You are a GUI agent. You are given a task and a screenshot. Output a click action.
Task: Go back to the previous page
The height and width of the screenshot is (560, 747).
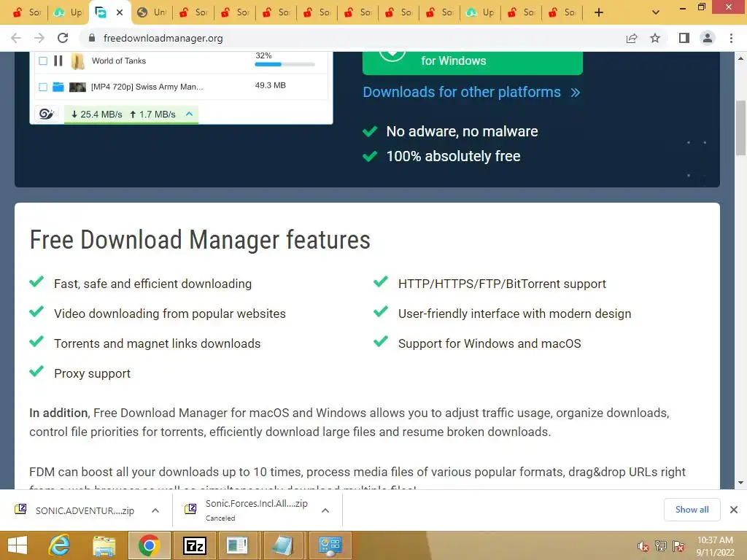[x=16, y=38]
